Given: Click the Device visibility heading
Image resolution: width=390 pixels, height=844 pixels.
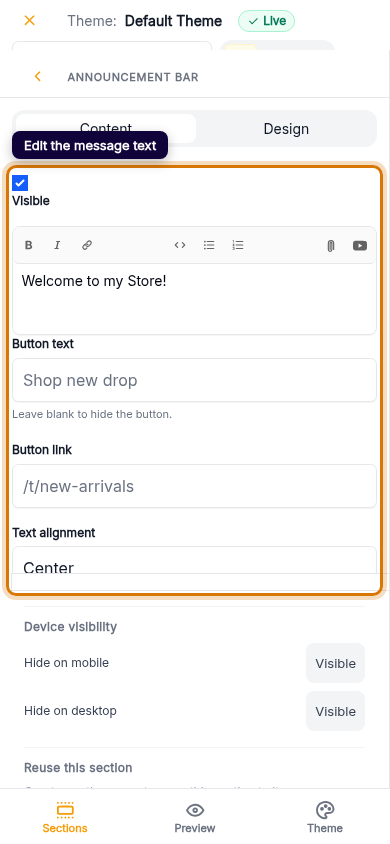Looking at the screenshot, I should coord(70,627).
